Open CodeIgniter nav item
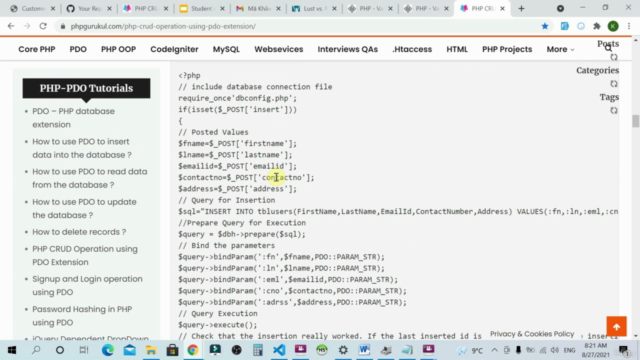 pos(174,49)
